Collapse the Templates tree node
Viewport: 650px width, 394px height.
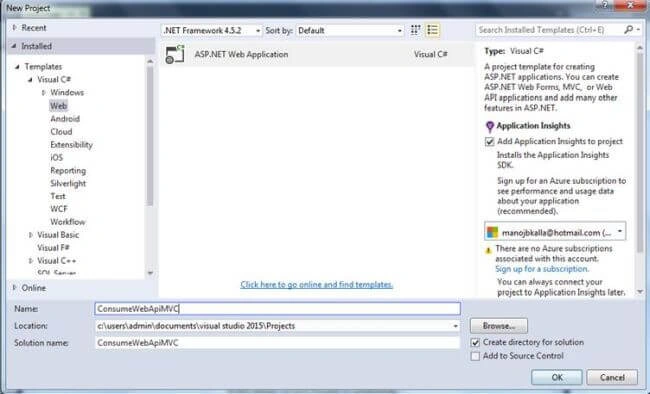point(17,66)
